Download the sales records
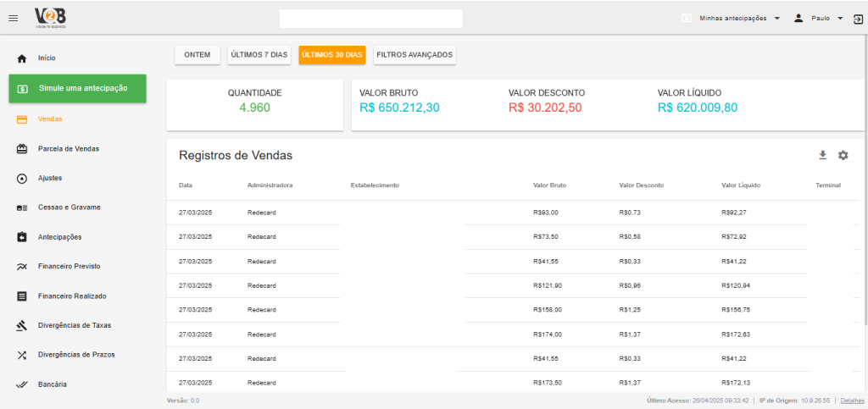The width and height of the screenshot is (868, 409). 822,155
